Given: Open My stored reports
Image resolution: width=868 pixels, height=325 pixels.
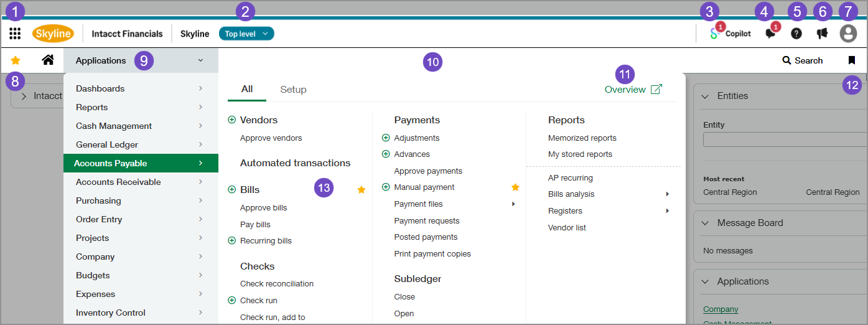Looking at the screenshot, I should 580,154.
